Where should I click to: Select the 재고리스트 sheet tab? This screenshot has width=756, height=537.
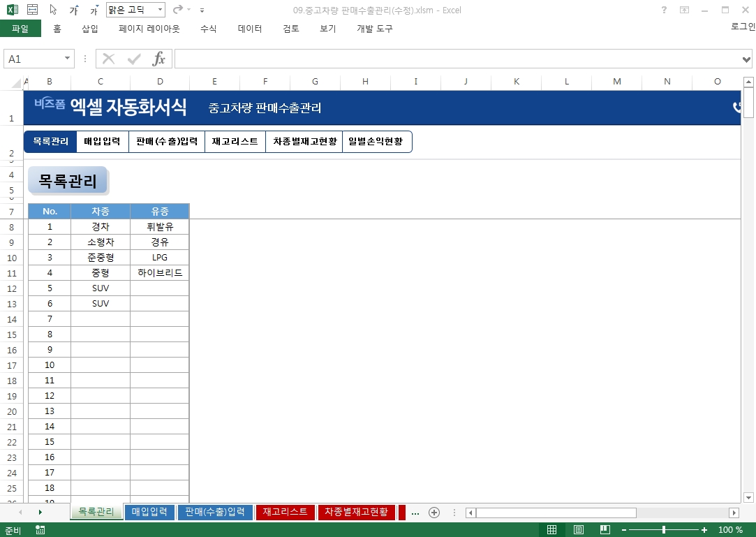click(x=285, y=512)
